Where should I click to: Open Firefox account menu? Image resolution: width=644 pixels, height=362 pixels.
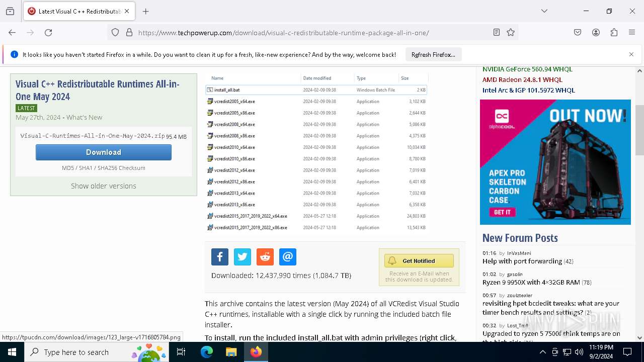click(x=596, y=33)
